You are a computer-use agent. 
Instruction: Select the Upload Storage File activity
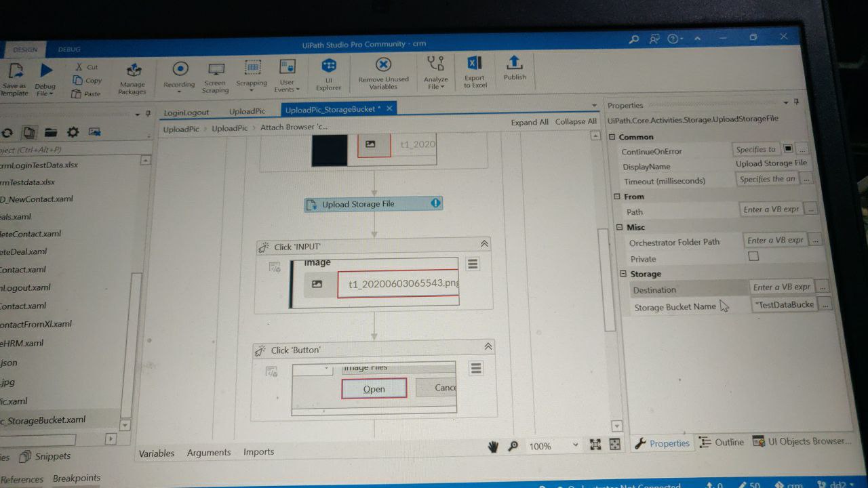pos(374,203)
